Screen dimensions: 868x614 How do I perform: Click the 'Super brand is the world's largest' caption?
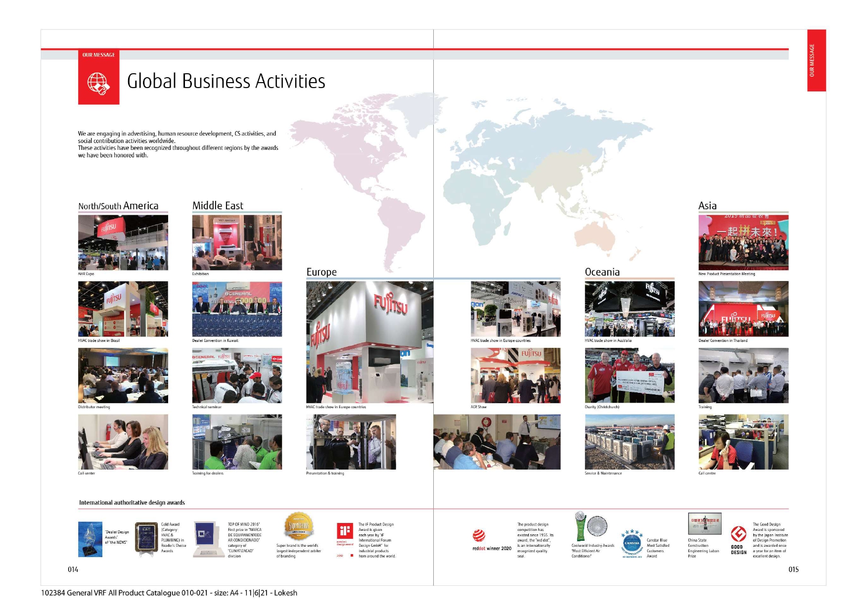[x=299, y=551]
